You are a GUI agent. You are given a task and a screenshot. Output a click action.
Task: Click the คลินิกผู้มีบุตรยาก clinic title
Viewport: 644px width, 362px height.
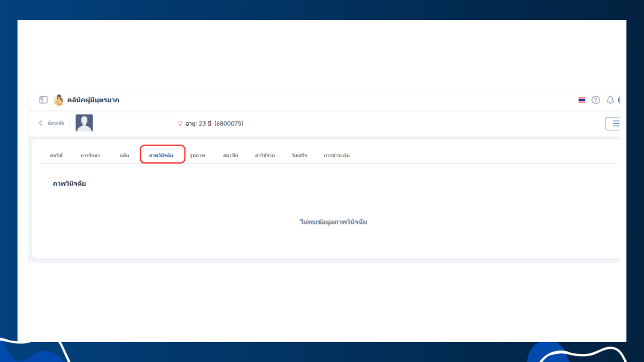pyautogui.click(x=93, y=100)
